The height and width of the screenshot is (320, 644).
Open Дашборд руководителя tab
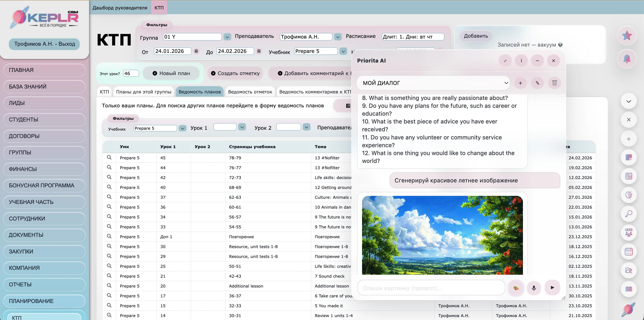[x=120, y=8]
